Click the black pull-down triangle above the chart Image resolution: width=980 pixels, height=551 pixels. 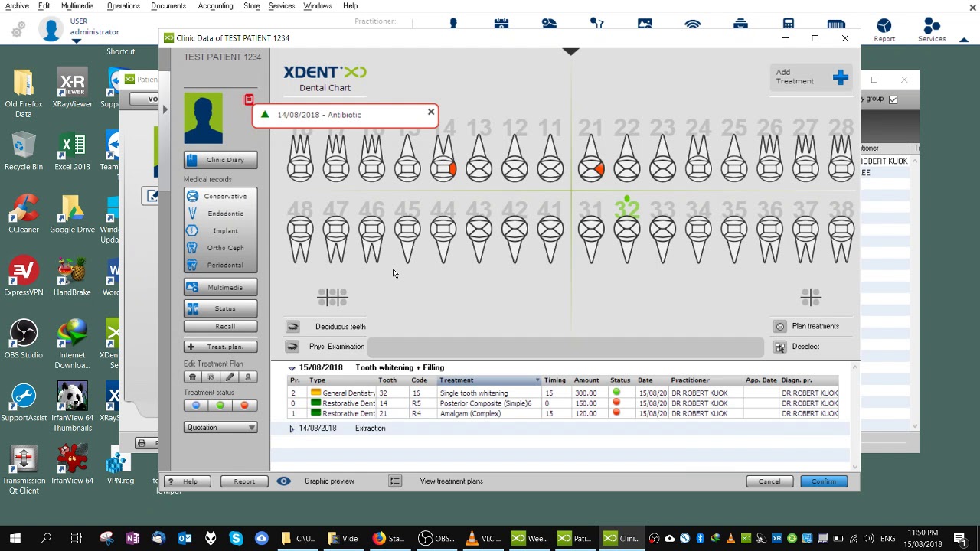570,51
